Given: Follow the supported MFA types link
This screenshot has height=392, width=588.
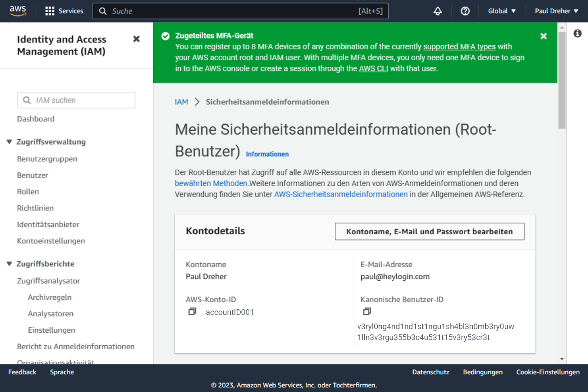Looking at the screenshot, I should tap(459, 47).
